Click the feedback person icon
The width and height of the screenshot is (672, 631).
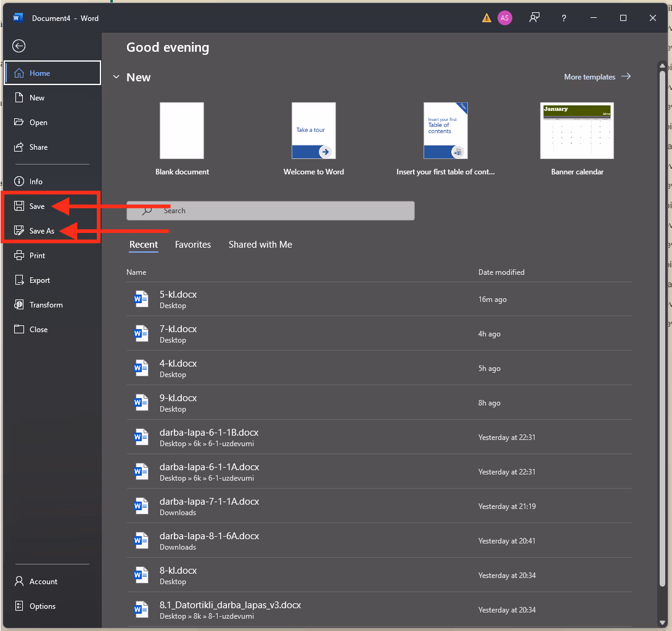tap(534, 18)
